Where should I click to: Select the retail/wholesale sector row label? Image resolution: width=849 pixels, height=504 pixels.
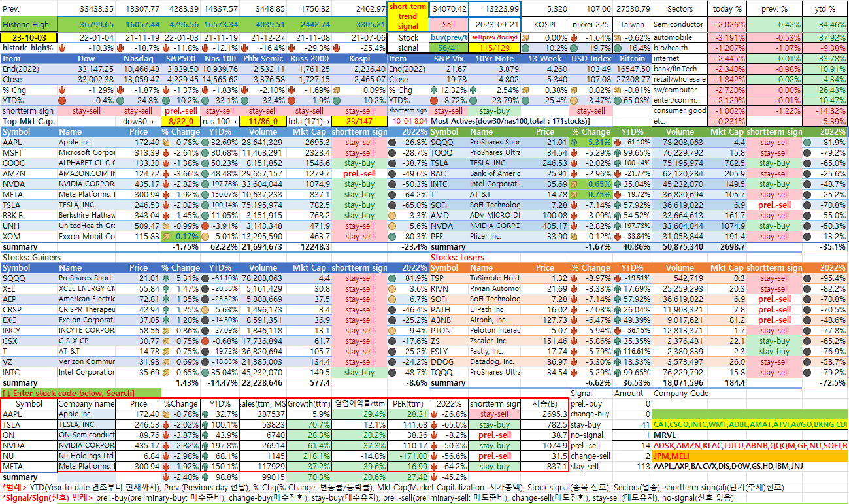tap(680, 79)
